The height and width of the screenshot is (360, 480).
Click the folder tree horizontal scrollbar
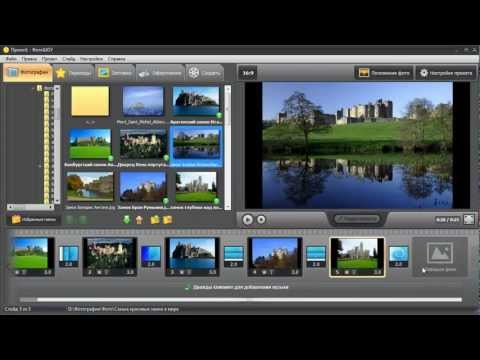(x=31, y=207)
